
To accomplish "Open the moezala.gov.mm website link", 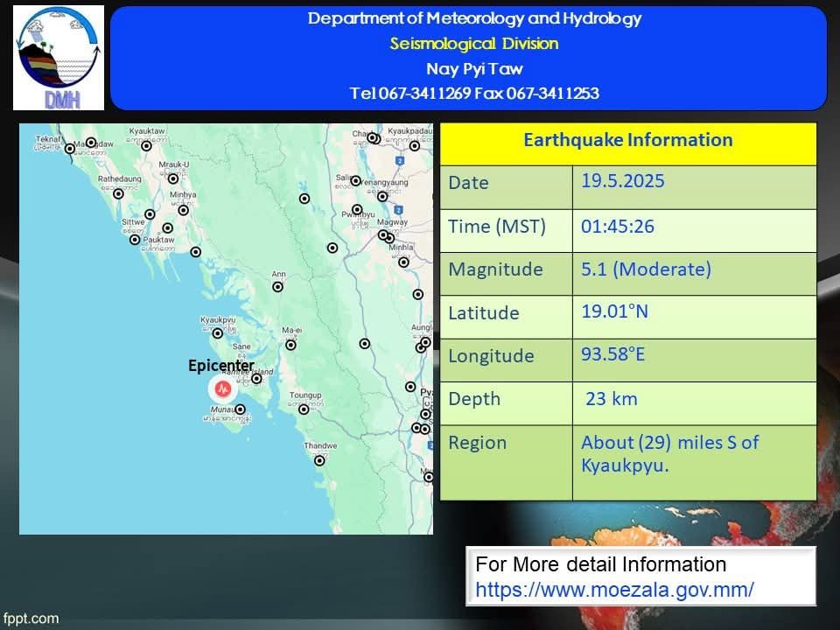I will click(614, 589).
